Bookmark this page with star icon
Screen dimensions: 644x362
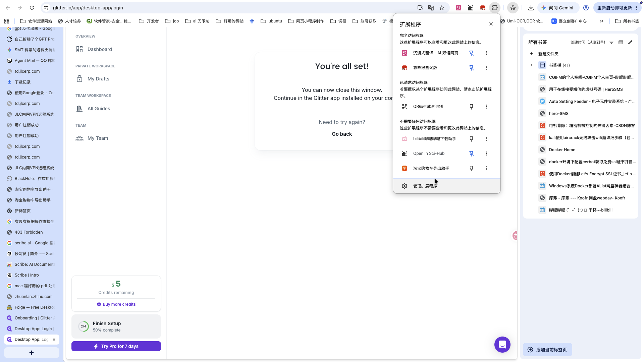tap(442, 8)
